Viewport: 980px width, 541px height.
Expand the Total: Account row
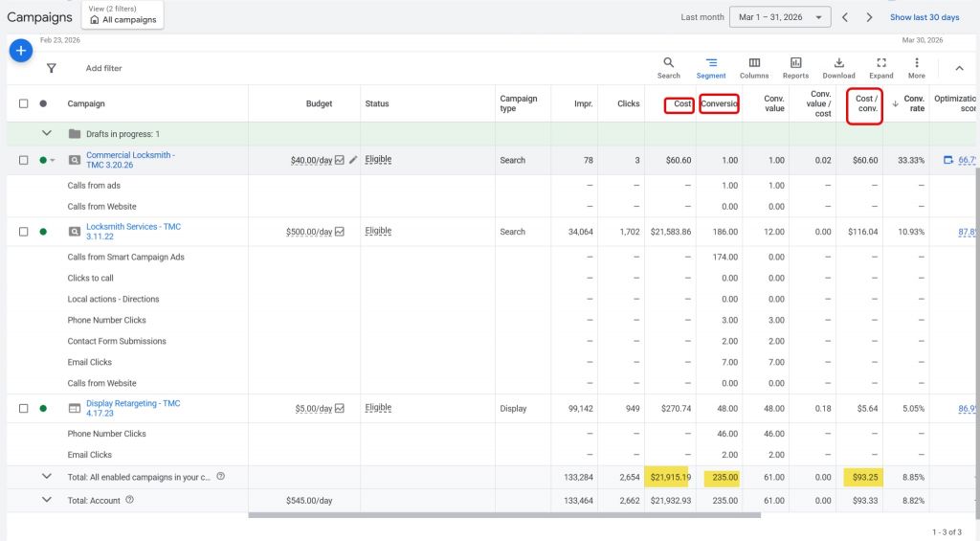[46, 500]
